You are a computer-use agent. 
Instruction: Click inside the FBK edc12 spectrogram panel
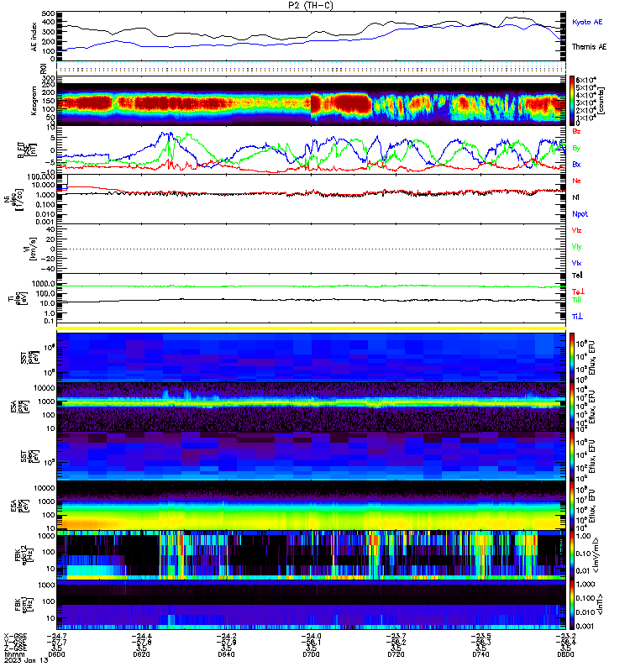311,555
